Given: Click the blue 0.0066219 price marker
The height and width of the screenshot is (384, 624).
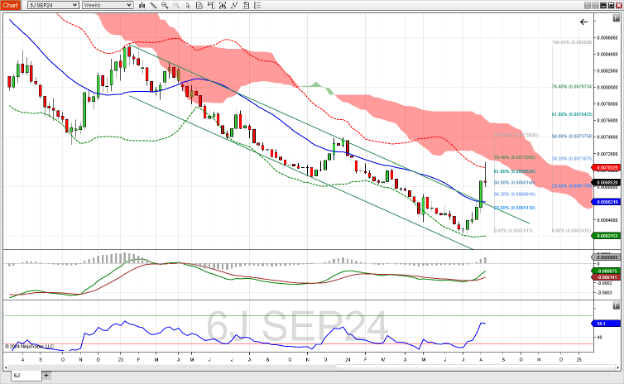Looking at the screenshot, I should (x=606, y=202).
